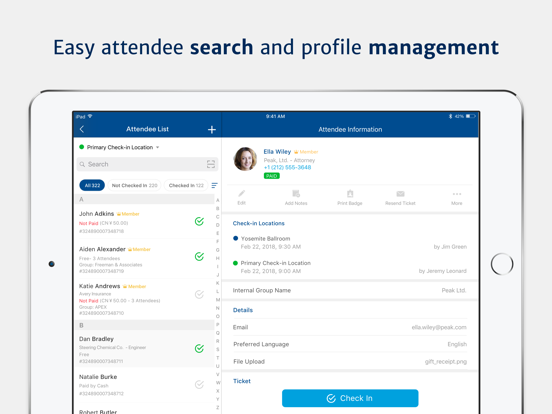Toggle check-in for Aiden Alexander

[199, 256]
